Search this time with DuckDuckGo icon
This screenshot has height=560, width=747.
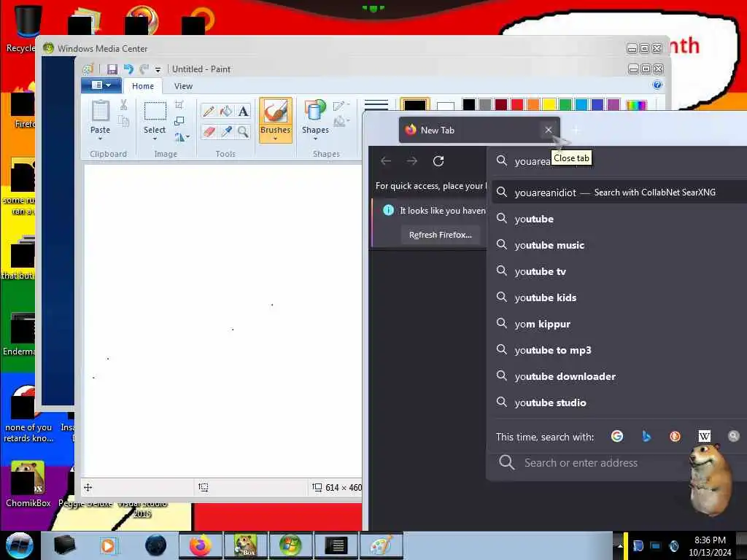tap(675, 436)
